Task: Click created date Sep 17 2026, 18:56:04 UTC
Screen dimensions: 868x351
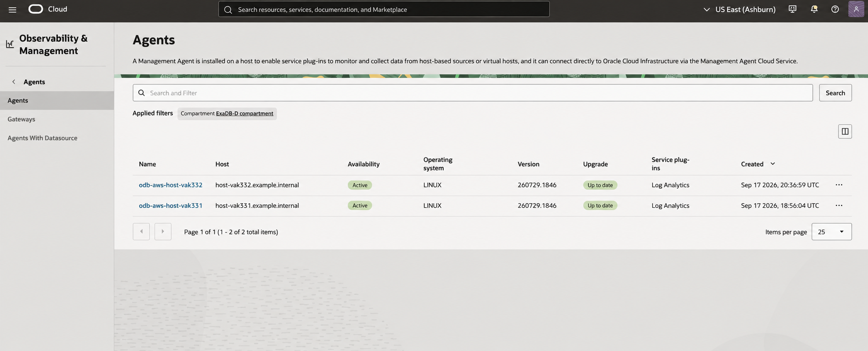Action: pos(780,205)
